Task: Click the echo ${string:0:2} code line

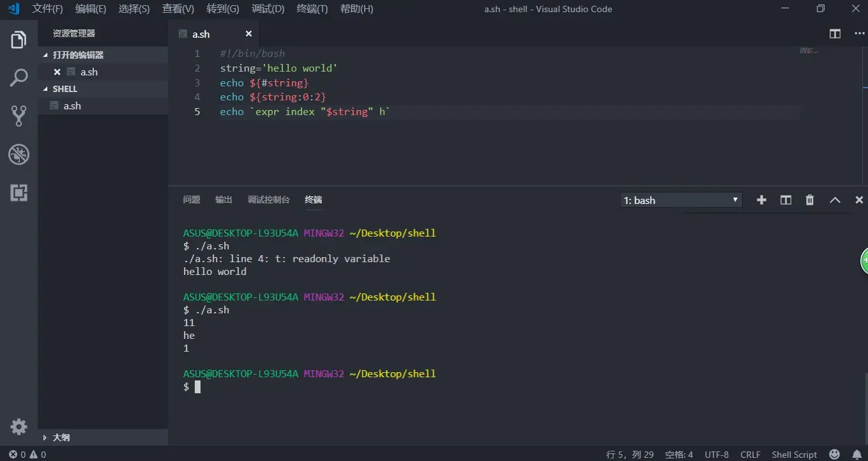Action: (273, 97)
